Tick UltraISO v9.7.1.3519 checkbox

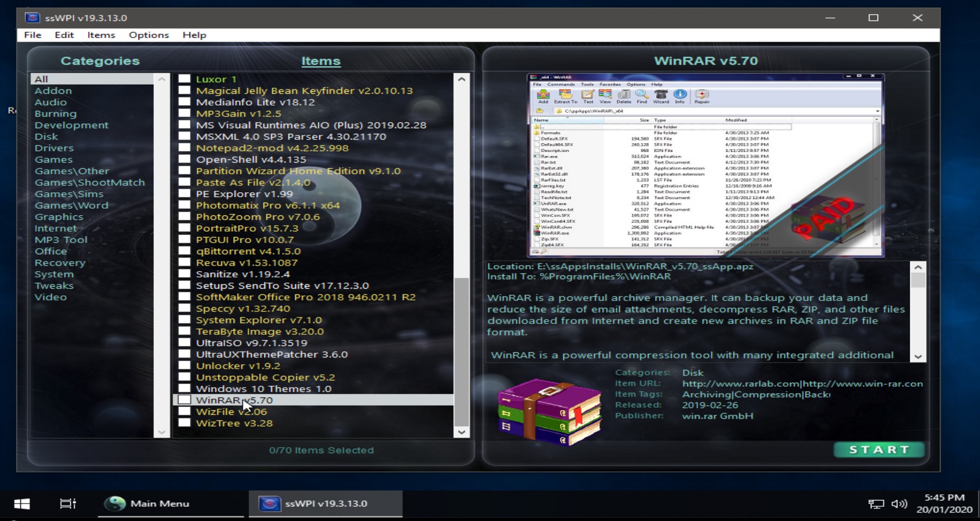pos(185,343)
